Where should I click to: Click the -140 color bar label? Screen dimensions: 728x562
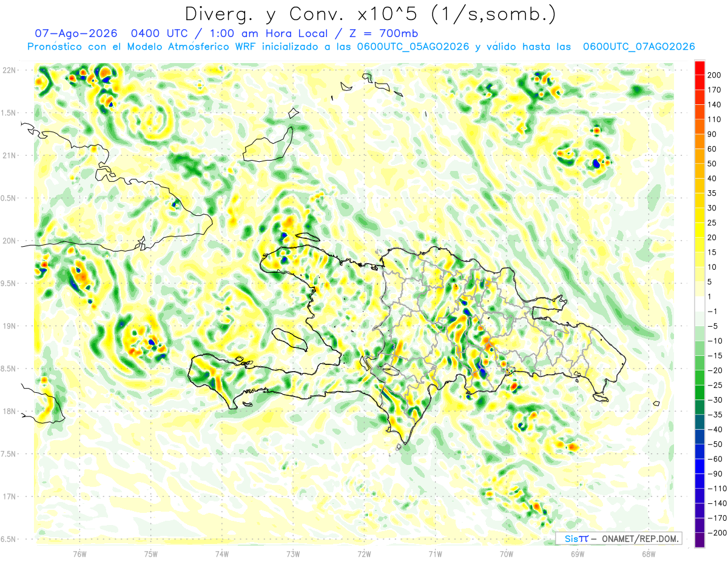coord(717,503)
